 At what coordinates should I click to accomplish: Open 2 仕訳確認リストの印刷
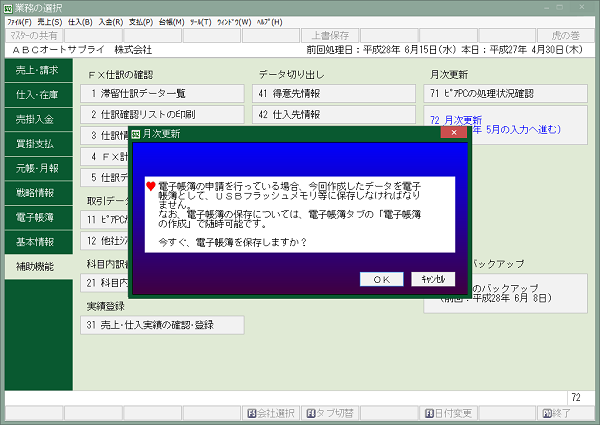pyautogui.click(x=162, y=115)
